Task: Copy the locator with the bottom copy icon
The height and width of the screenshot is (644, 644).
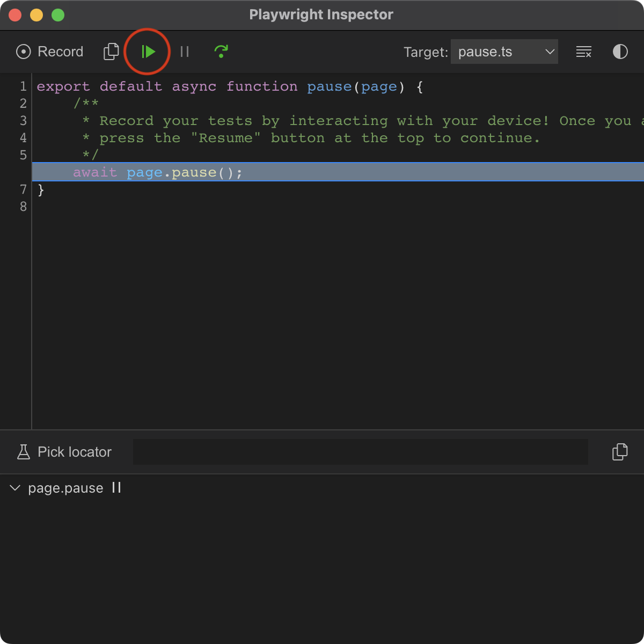Action: (x=620, y=452)
